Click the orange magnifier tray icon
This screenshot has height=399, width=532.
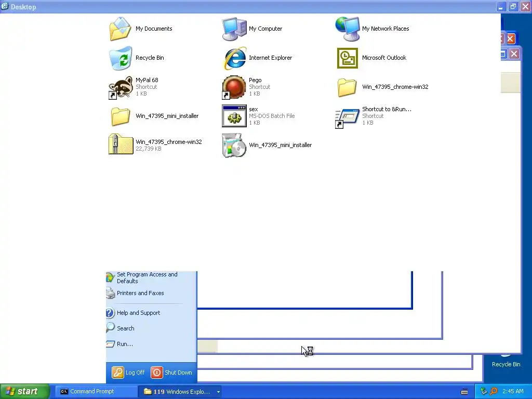pos(494,391)
